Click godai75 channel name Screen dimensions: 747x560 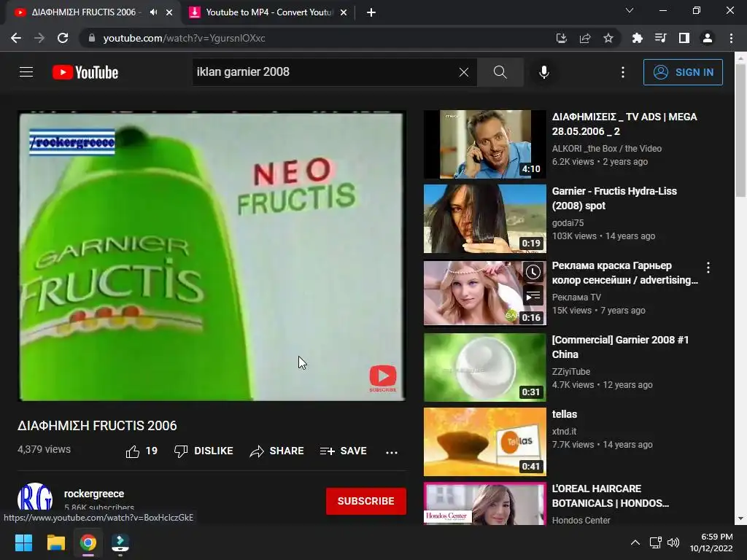pyautogui.click(x=568, y=223)
